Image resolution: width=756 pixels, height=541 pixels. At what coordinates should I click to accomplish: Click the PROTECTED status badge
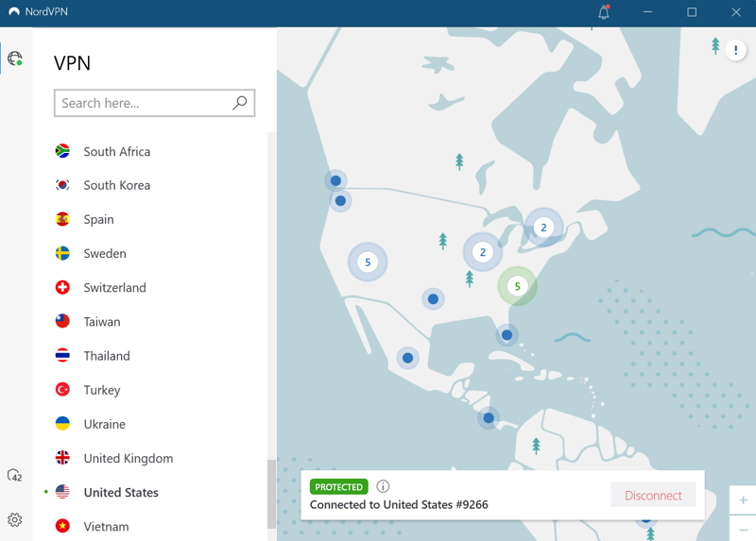point(339,487)
